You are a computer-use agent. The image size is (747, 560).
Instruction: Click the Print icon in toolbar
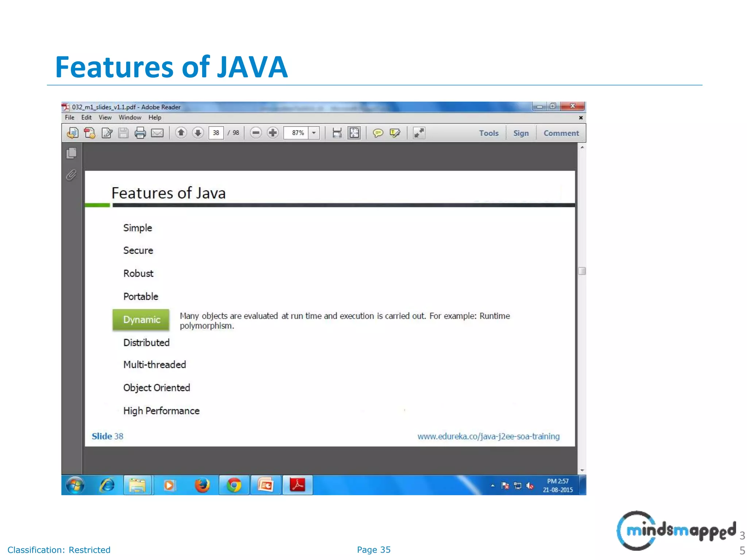[x=140, y=133]
